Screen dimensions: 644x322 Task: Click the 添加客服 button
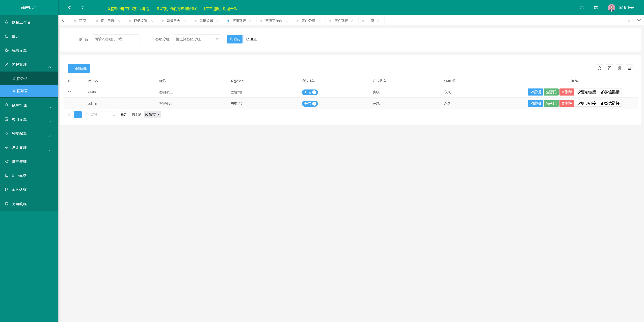(79, 68)
